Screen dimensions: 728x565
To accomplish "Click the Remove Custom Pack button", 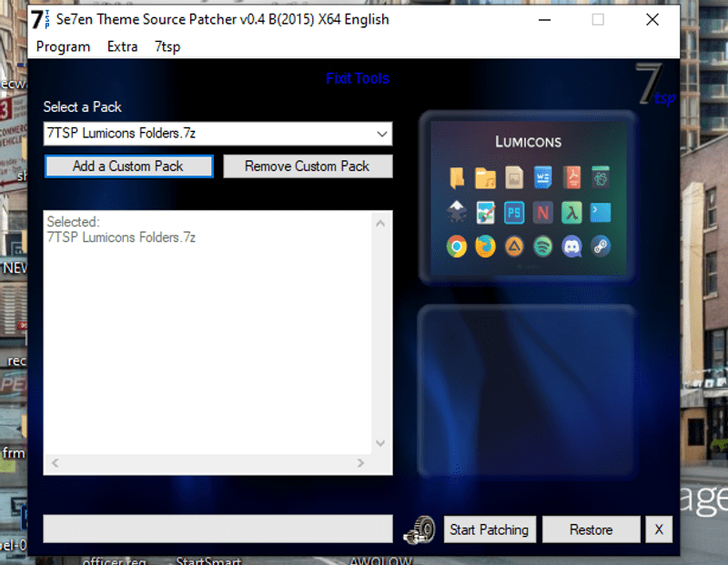I will click(x=308, y=166).
